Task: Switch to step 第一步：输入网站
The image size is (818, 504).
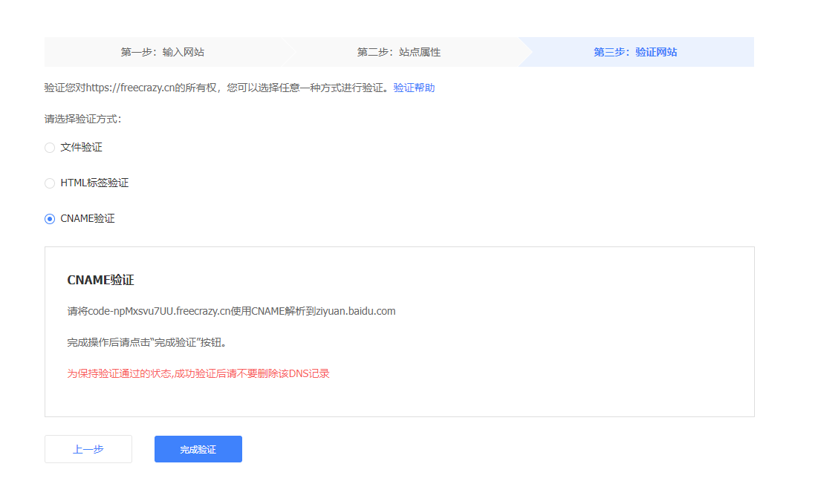Action: click(x=163, y=53)
